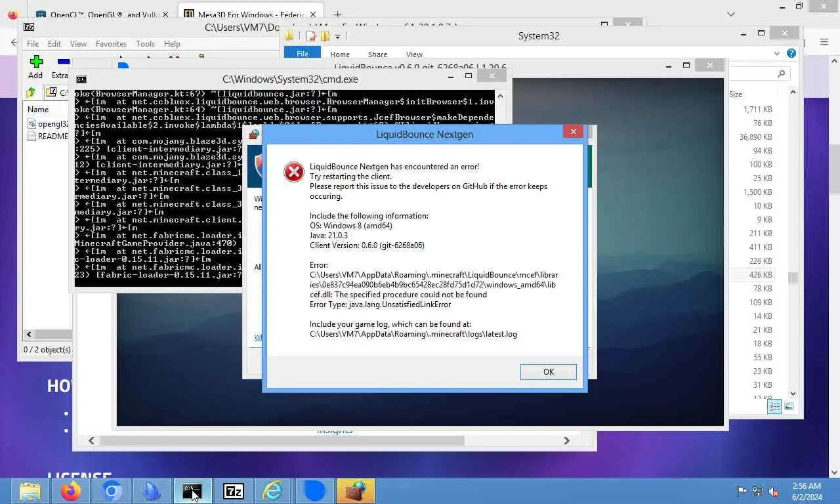Close the Mesa3D For Windows browser tab

tap(312, 14)
